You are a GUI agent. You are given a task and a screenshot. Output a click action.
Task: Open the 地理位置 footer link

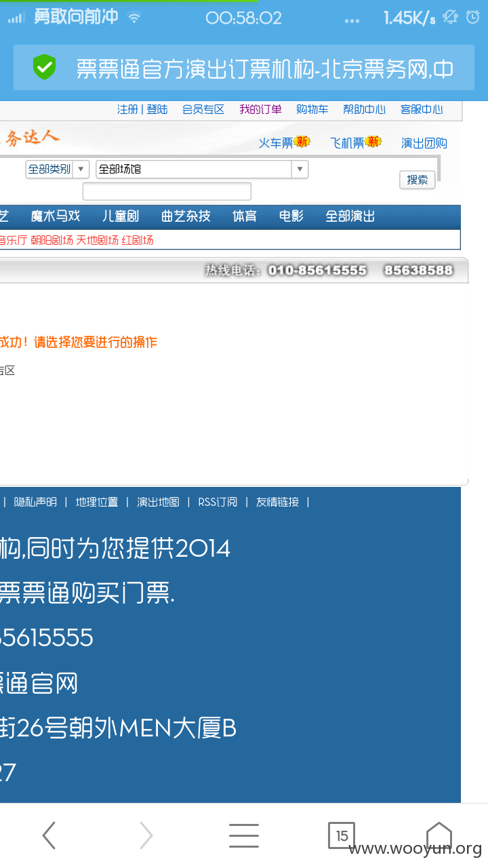97,502
